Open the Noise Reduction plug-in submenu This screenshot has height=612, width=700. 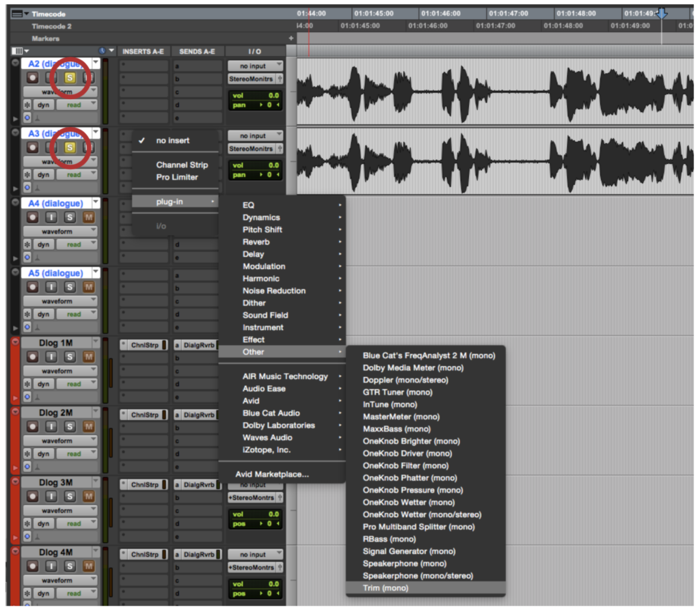(x=282, y=291)
